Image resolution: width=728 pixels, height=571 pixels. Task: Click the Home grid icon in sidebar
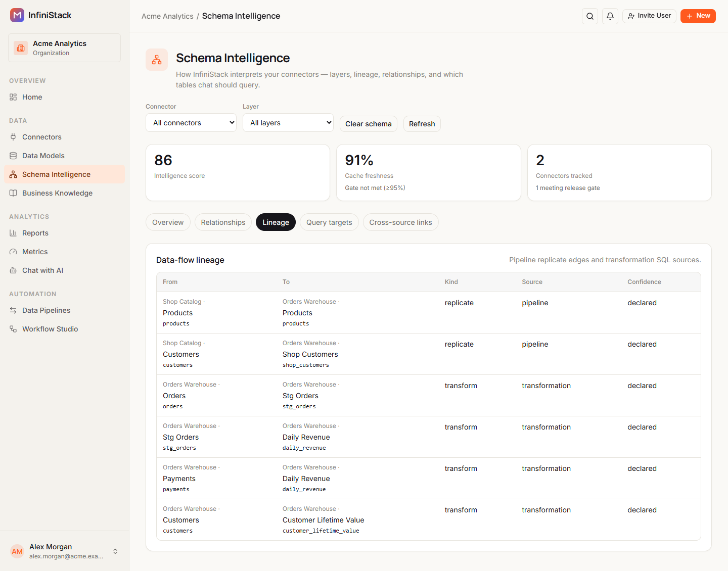click(x=13, y=97)
